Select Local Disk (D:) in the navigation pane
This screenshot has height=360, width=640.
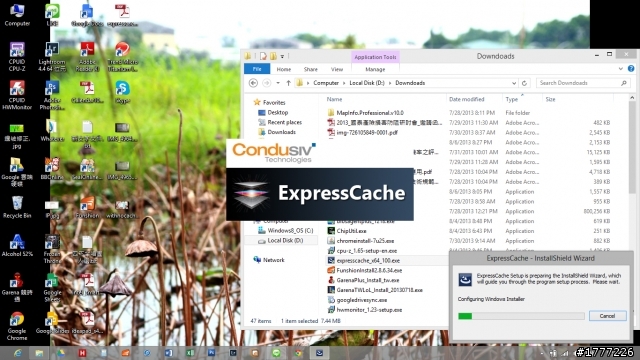tap(285, 240)
